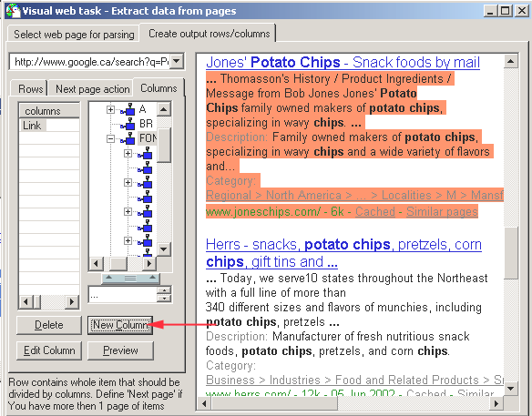Image resolution: width=532 pixels, height=416 pixels.
Task: Expand the A tree node
Action: (110, 109)
